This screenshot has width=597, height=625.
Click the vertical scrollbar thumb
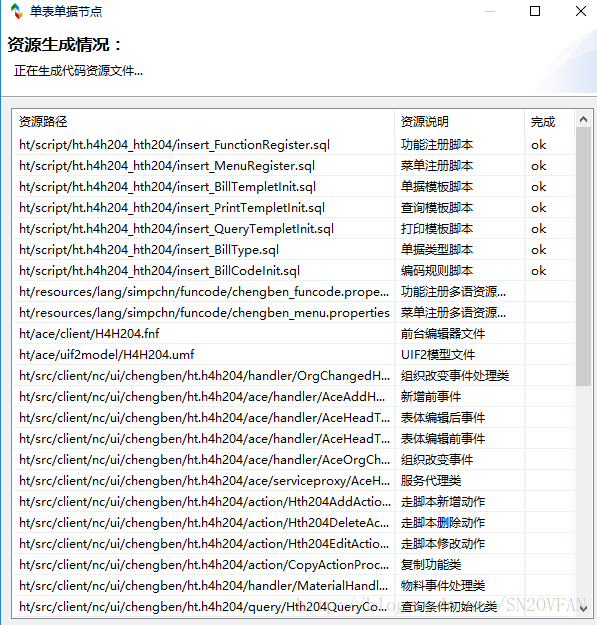coord(583,256)
